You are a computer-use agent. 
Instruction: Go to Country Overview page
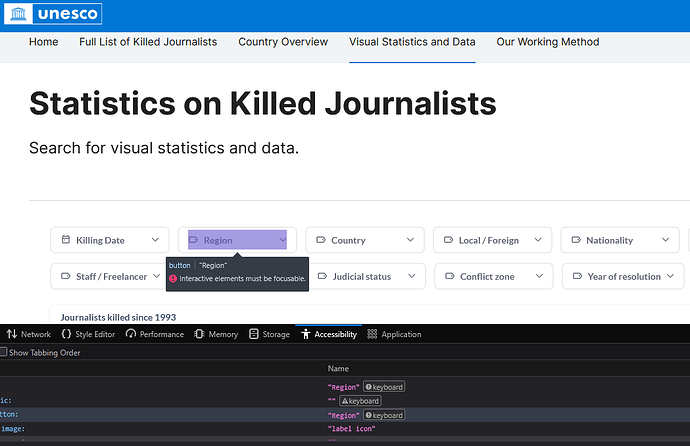click(x=283, y=42)
